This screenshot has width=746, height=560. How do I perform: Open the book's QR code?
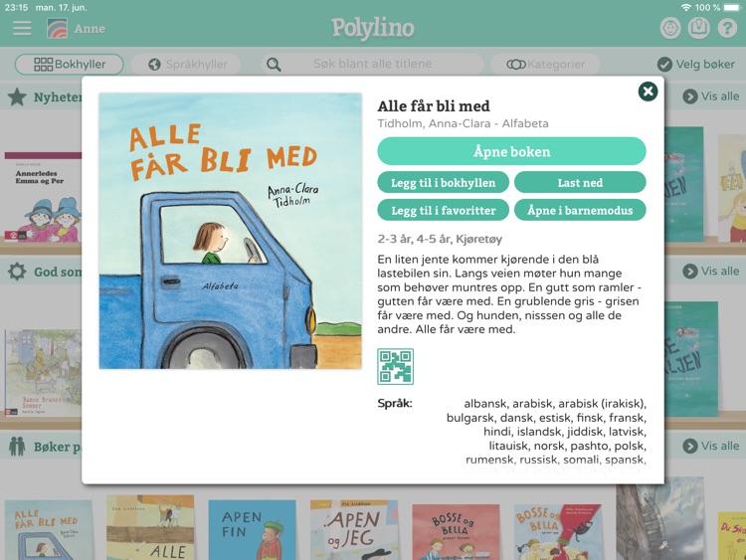[395, 366]
